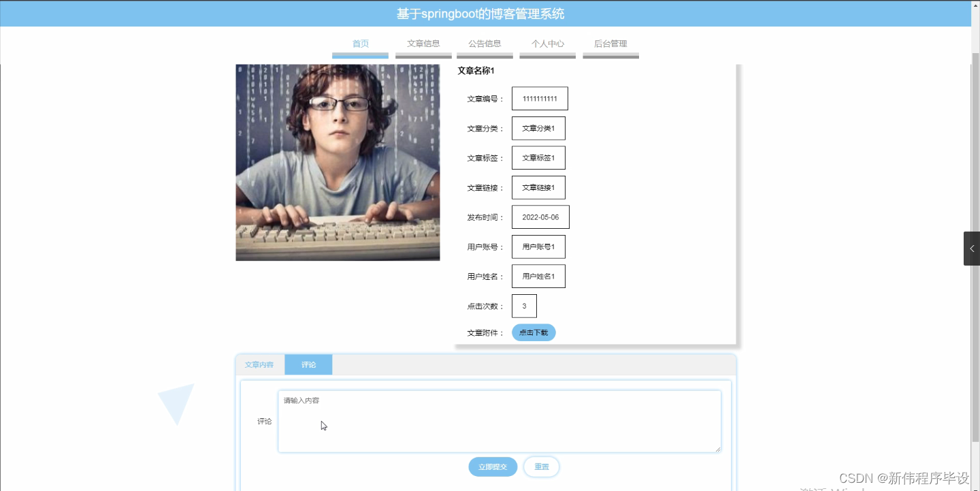This screenshot has width=980, height=491.
Task: Open the 后台管理 navigation item
Action: 610,43
